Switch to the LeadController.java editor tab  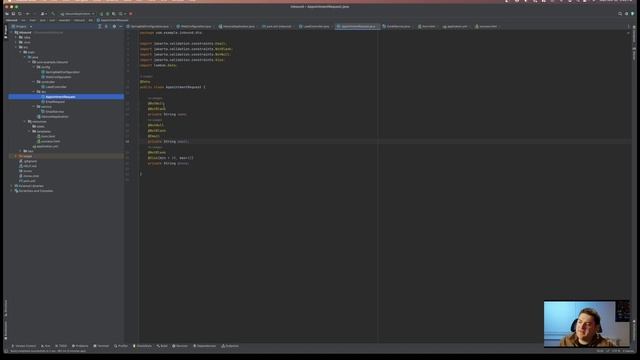[315, 27]
